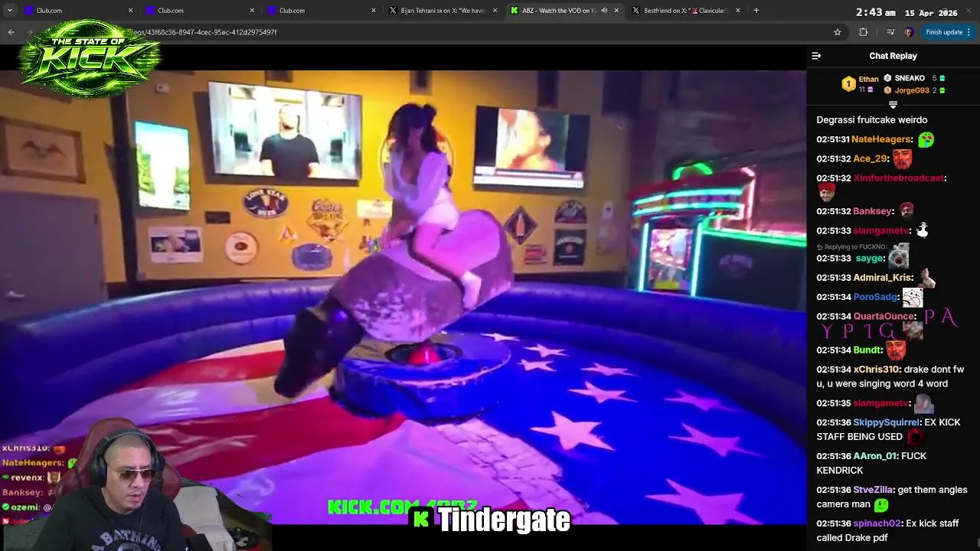Open JorgeG93 in the leaderboard
The height and width of the screenshot is (551, 980).
912,90
